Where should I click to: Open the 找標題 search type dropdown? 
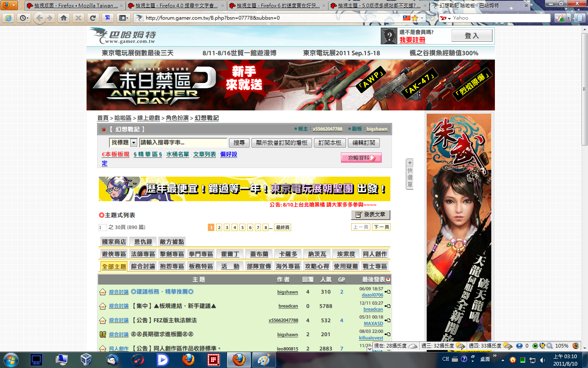123,143
